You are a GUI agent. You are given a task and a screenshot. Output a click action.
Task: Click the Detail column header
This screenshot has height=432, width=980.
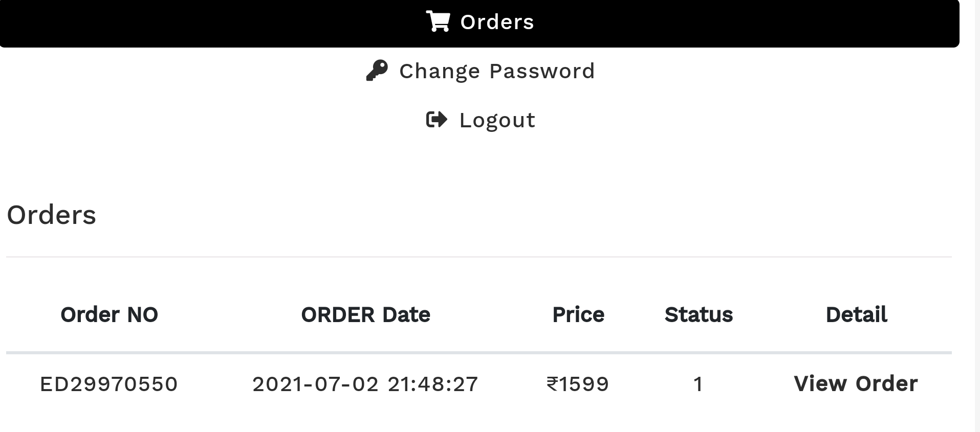tap(856, 314)
